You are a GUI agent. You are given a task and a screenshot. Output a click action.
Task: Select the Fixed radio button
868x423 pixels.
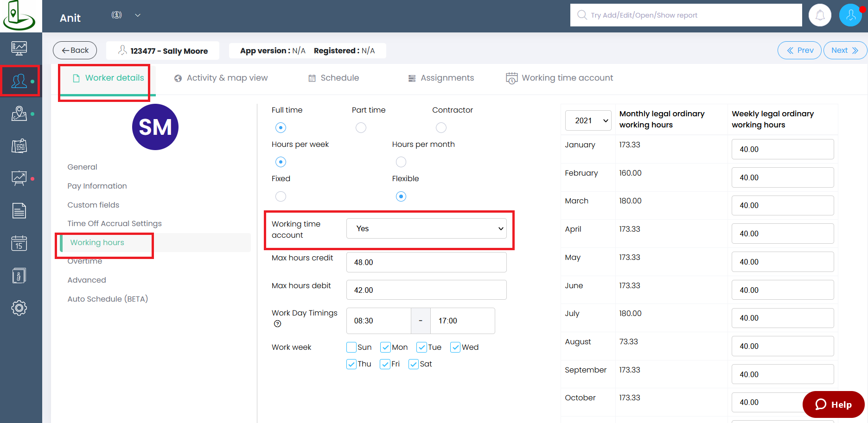281,196
